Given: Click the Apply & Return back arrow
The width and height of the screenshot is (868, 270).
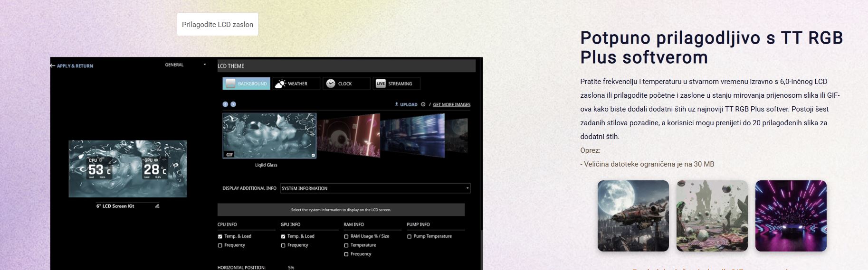Looking at the screenshot, I should [53, 66].
